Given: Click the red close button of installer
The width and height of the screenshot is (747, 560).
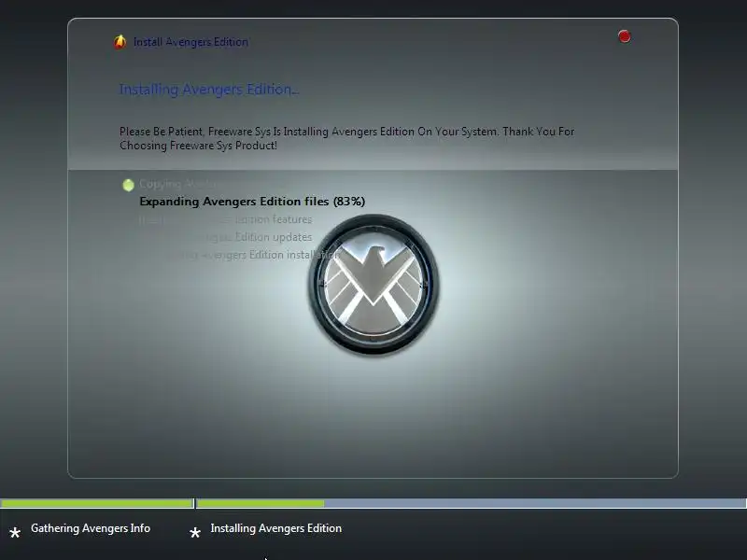Looking at the screenshot, I should pyautogui.click(x=624, y=36).
